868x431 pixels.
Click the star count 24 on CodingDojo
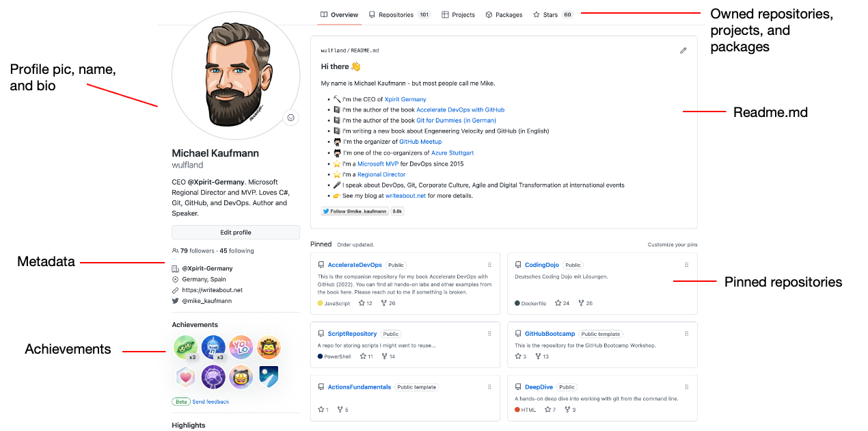click(x=562, y=303)
